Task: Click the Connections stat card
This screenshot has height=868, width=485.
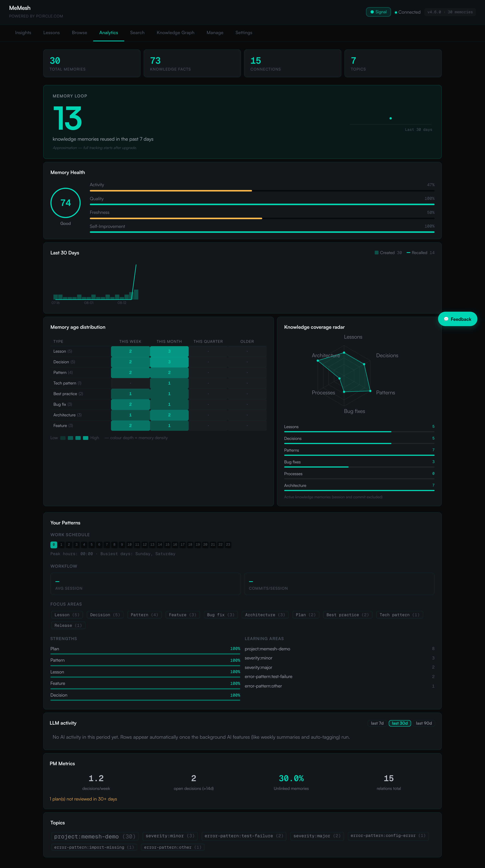Action: (293, 63)
